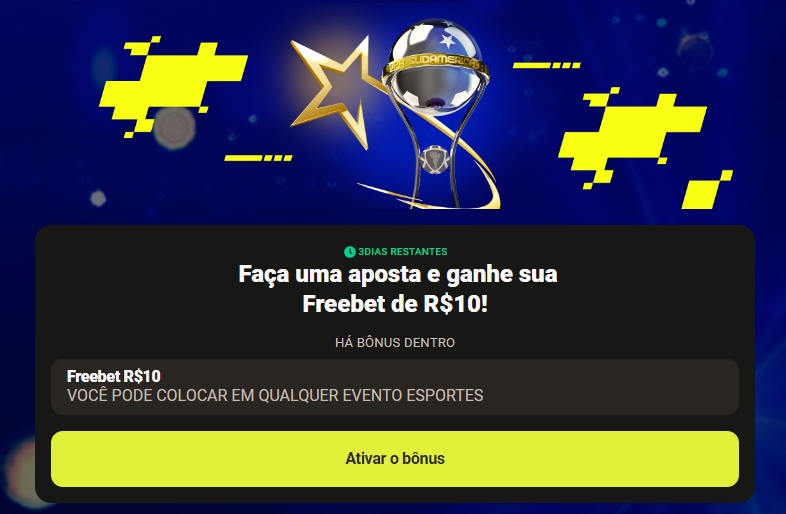Open the Freebet R$10 bonus card
Viewport: 786px width, 514px height.
(395, 387)
